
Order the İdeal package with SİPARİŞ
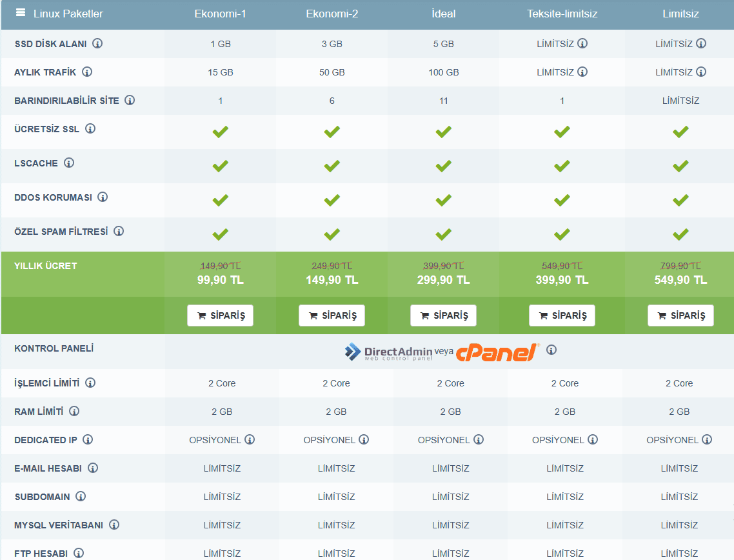pyautogui.click(x=443, y=315)
